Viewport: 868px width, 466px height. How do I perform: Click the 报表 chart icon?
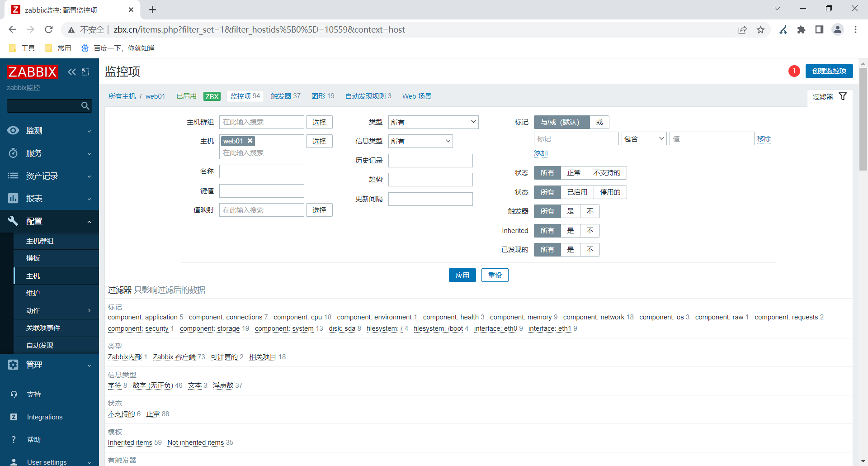pos(13,198)
